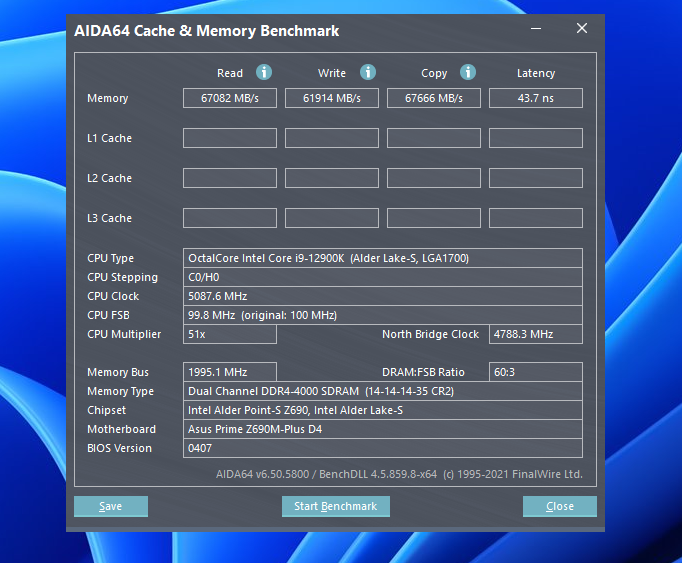Click the CPU FSB label
682x563 pixels.
[x=108, y=315]
